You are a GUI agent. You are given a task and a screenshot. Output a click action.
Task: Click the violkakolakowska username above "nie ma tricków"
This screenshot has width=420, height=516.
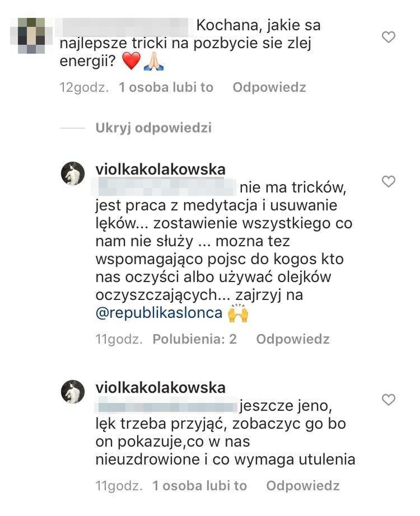(x=161, y=169)
